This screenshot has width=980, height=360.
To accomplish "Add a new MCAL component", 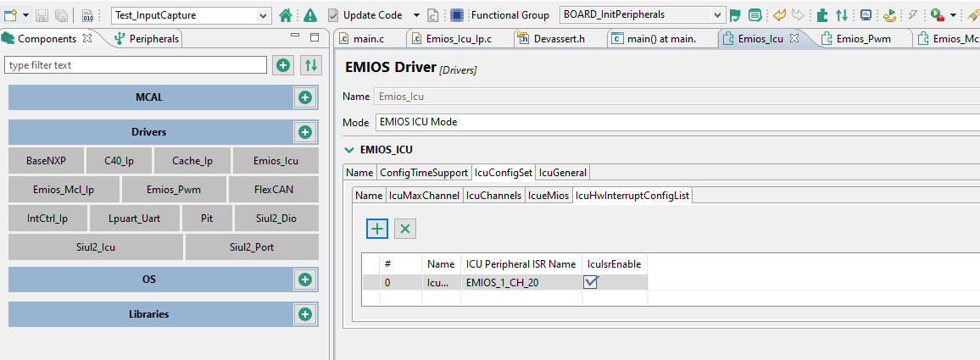I will (x=304, y=97).
